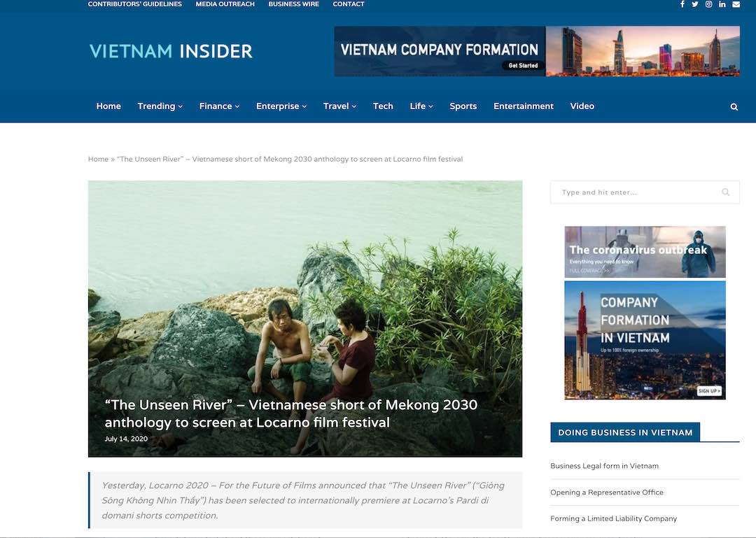Click the email envelope icon
Image resolution: width=756 pixels, height=538 pixels.
[736, 4]
